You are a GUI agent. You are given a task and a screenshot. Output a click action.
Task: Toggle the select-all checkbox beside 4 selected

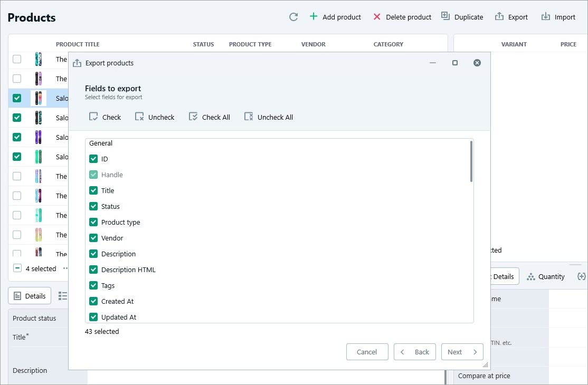coord(17,268)
